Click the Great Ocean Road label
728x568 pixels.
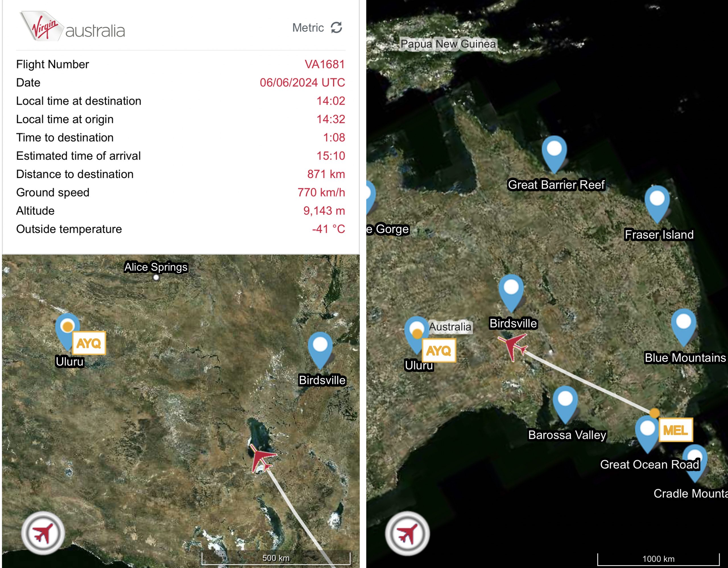tap(649, 464)
